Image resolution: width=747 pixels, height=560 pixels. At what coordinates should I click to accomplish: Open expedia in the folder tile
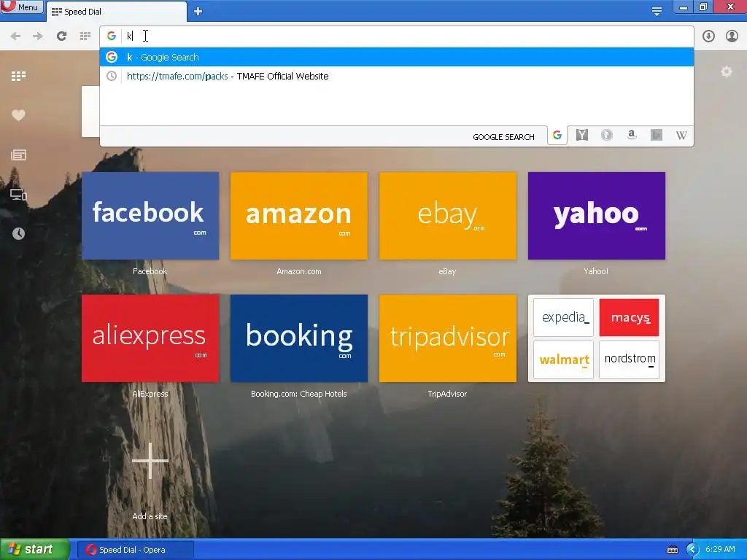coord(564,317)
